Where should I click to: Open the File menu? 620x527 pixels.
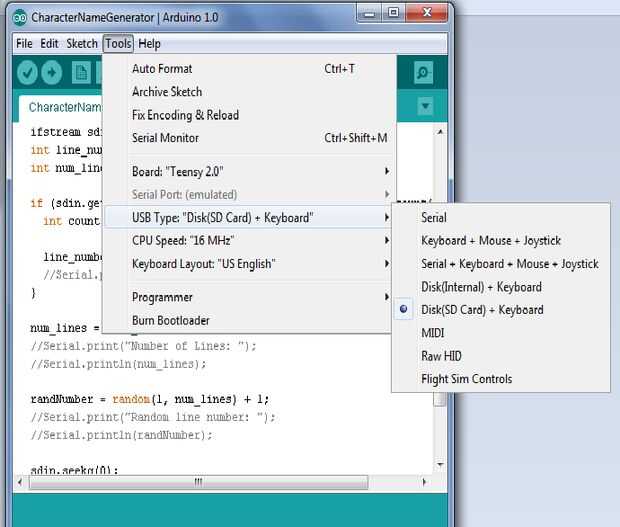click(24, 43)
